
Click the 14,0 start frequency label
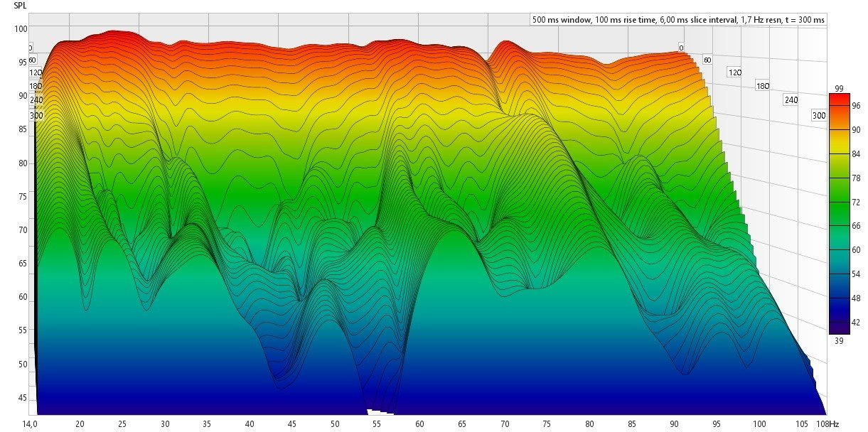pyautogui.click(x=30, y=424)
